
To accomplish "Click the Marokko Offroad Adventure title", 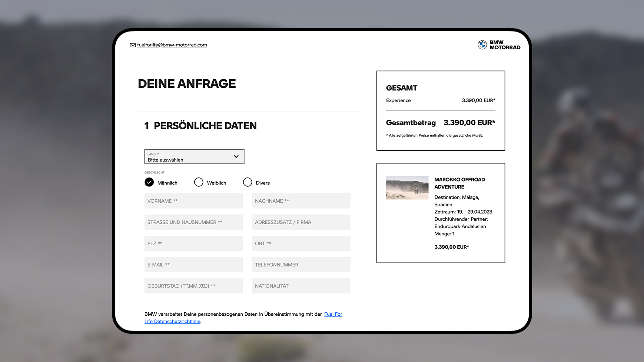I will [459, 183].
